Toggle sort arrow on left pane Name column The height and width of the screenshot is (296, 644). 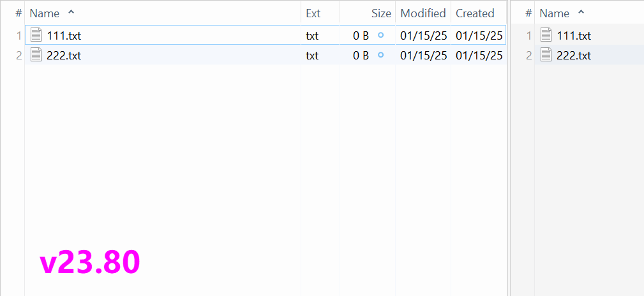click(x=70, y=13)
